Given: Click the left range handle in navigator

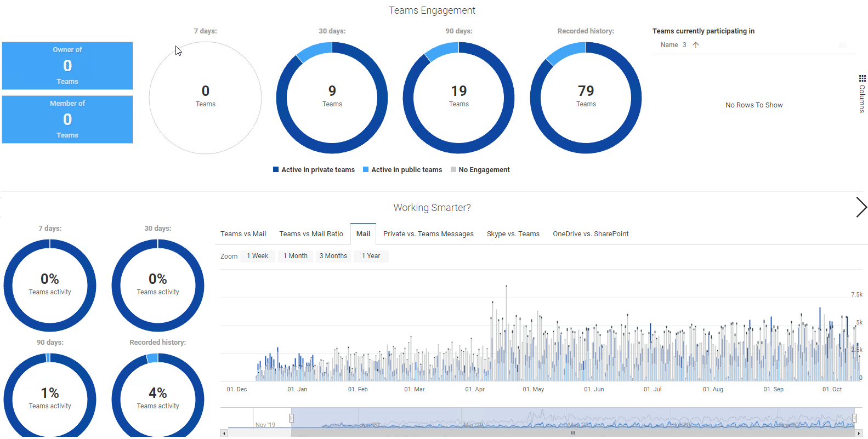Looking at the screenshot, I should click(x=291, y=418).
